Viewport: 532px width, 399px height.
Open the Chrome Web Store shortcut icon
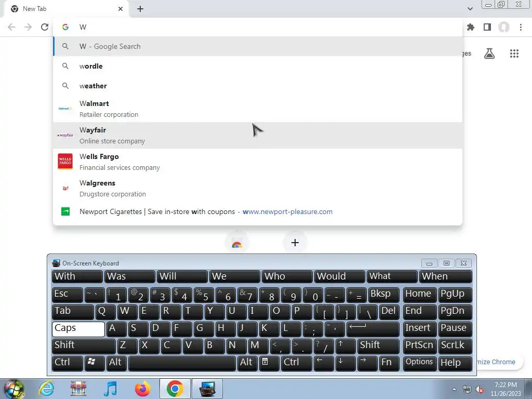(237, 244)
